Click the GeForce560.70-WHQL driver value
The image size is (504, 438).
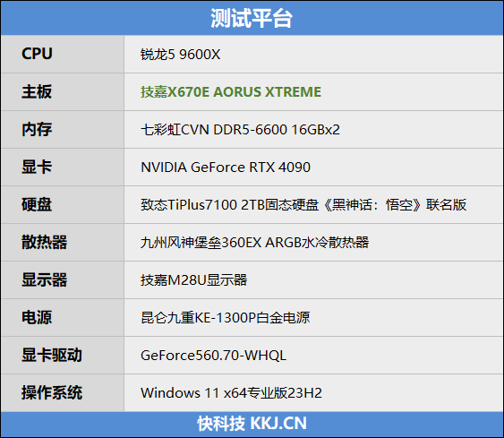(x=213, y=356)
